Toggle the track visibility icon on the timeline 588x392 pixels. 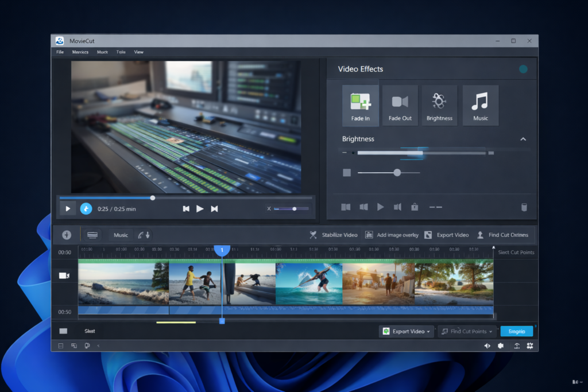pos(64,275)
